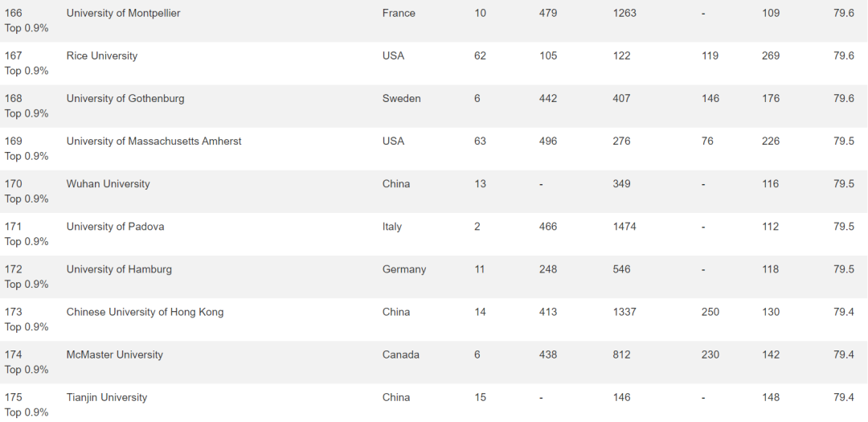This screenshot has height=422, width=868.
Task: Click value 496 in Massachusetts Amherst row
Action: click(548, 141)
